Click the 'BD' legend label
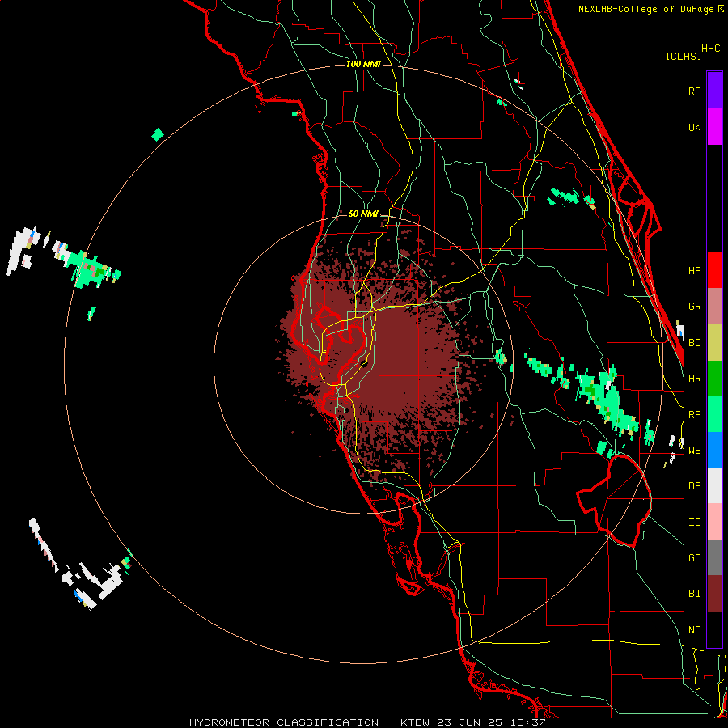The image size is (728, 728). tap(695, 343)
